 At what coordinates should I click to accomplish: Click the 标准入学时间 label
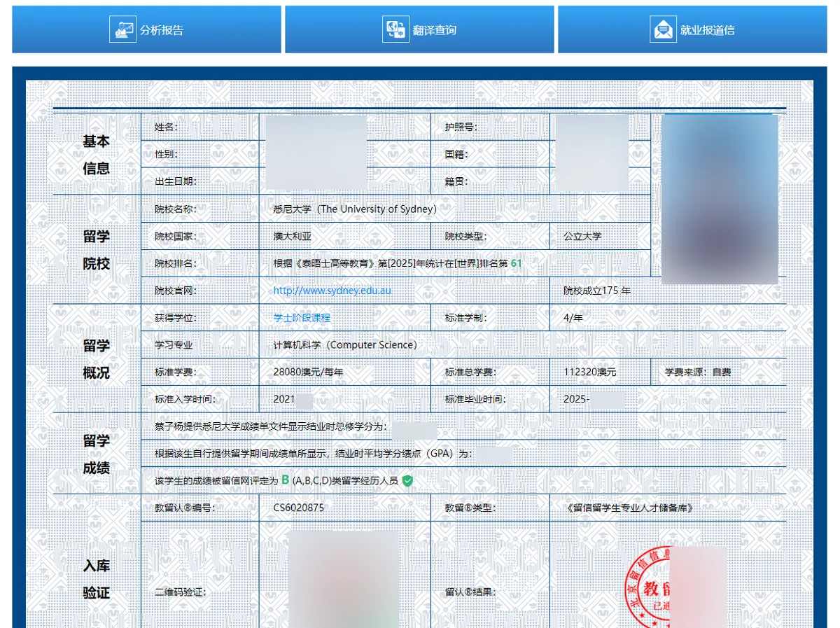point(185,400)
